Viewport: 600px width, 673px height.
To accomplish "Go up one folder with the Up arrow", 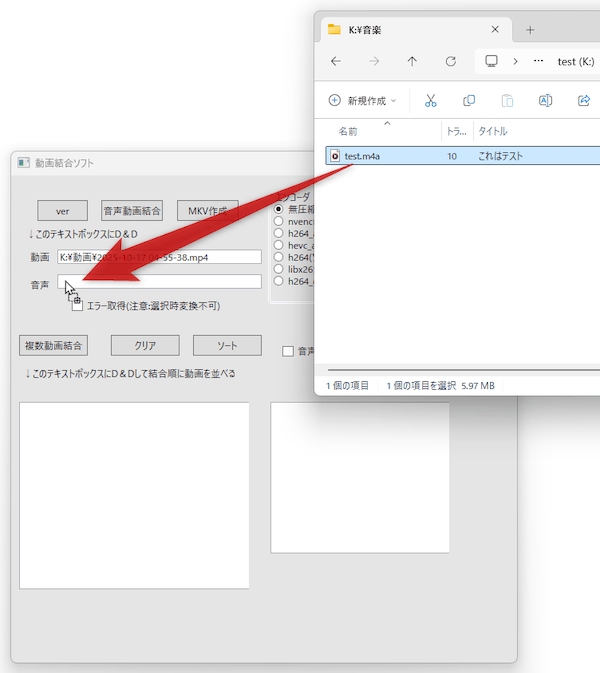I will pyautogui.click(x=412, y=61).
